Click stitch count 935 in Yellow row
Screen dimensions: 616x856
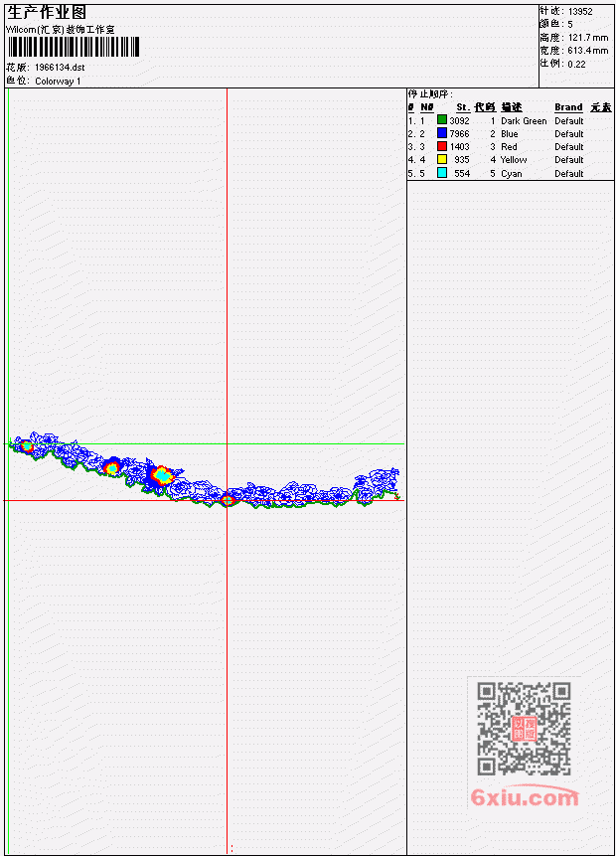[462, 160]
